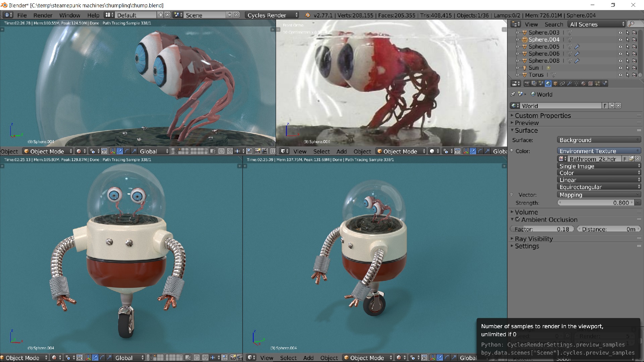Toggle selectability arrow of Sphere.008
The image size is (644, 362).
click(627, 61)
